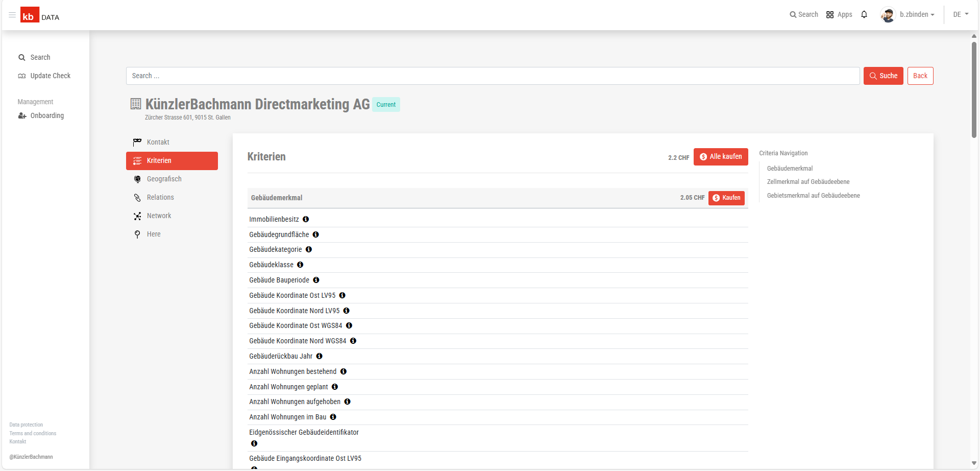Click the scrollbar down arrow
Viewport: 980px width, 471px height.
[x=974, y=463]
